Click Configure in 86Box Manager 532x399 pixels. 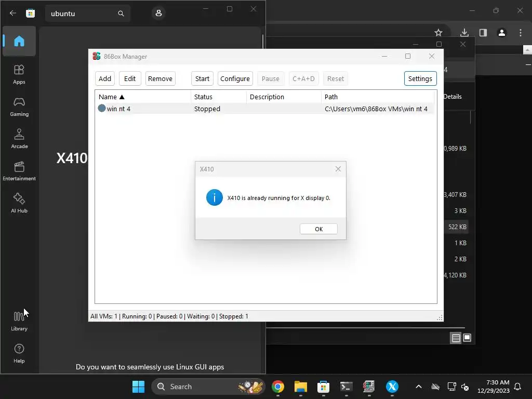235,78
